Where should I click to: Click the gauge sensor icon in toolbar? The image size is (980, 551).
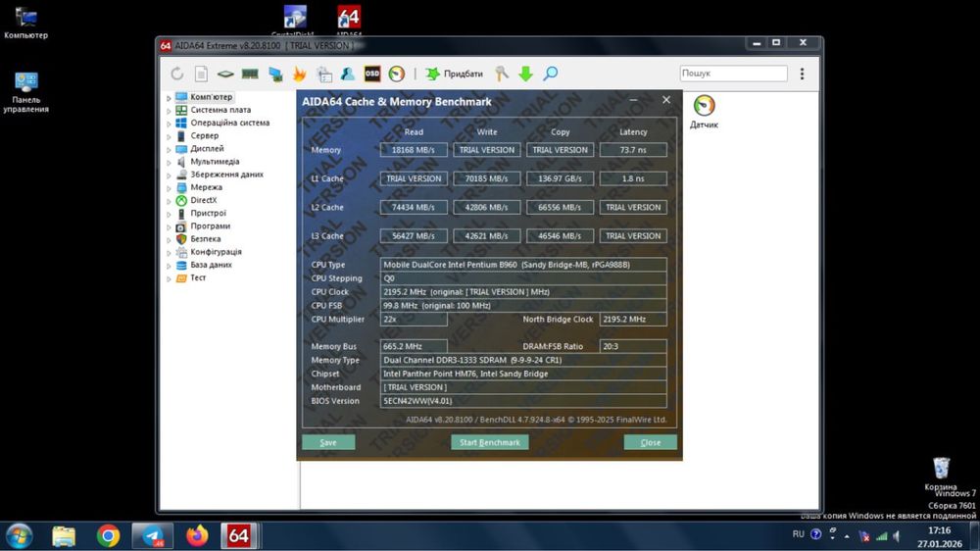tap(396, 74)
